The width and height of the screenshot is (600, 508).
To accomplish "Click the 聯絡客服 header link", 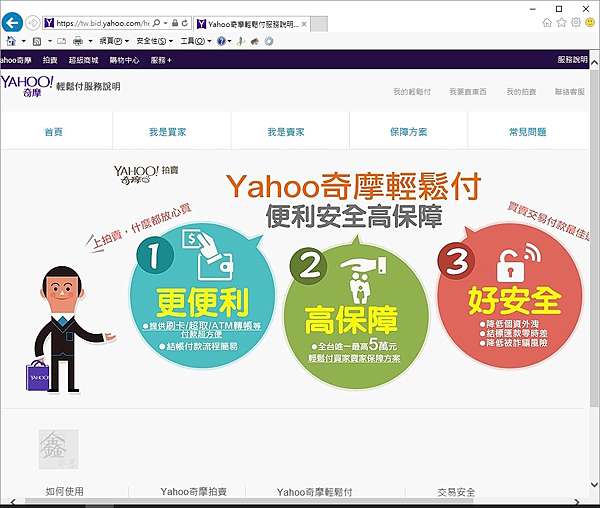I will tap(570, 91).
